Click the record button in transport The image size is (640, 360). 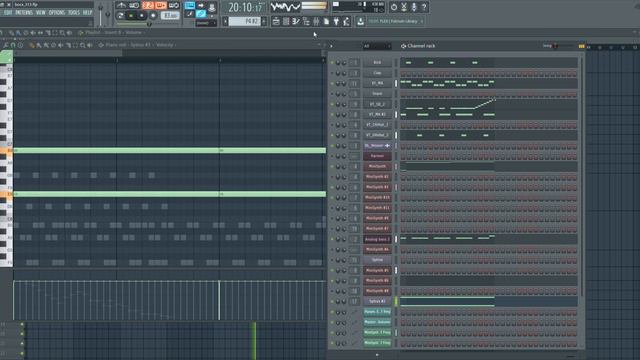(x=153, y=16)
